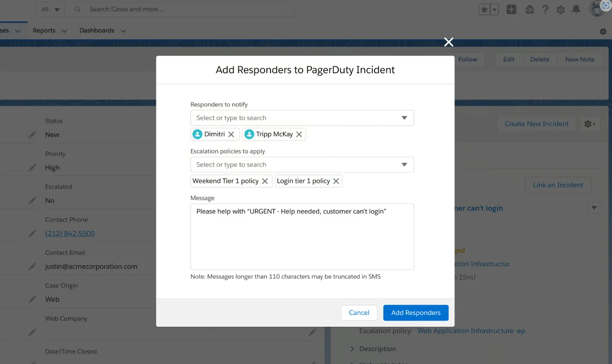The width and height of the screenshot is (612, 364).
Task: Click the phone number (212) 842-5500
Action: [x=70, y=234]
